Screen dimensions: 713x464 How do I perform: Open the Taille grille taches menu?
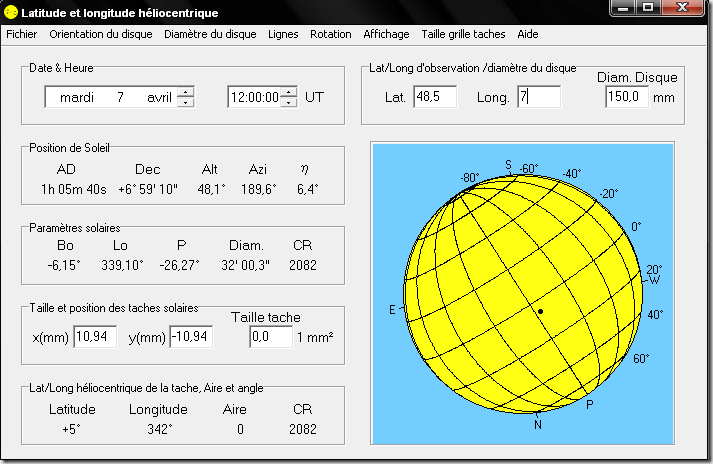coord(463,34)
